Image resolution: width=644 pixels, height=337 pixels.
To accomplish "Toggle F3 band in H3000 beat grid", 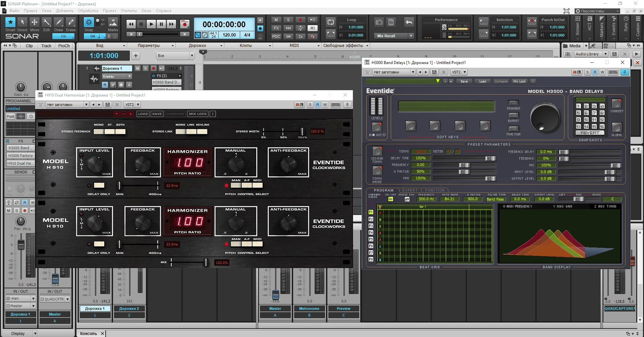I will [371, 226].
